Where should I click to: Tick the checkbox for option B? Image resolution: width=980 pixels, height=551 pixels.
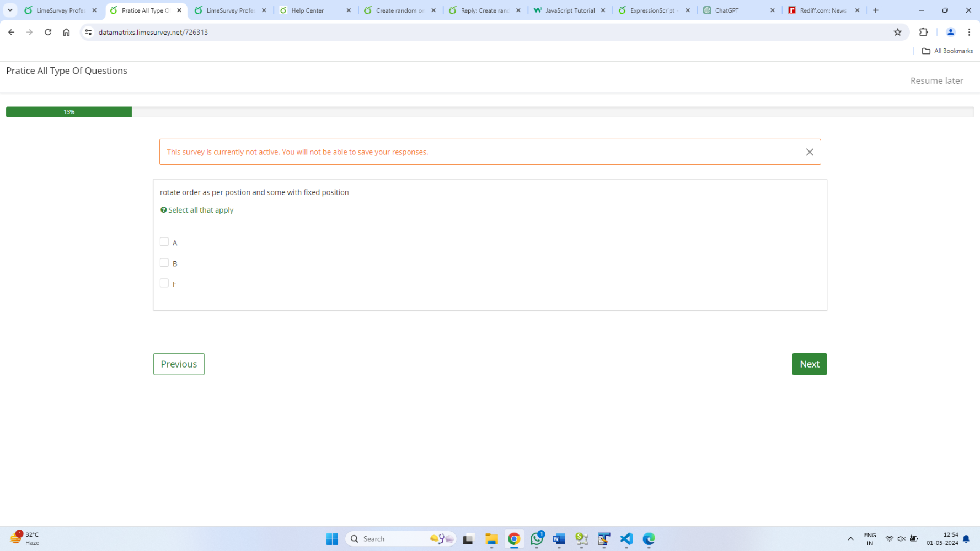[x=164, y=263]
